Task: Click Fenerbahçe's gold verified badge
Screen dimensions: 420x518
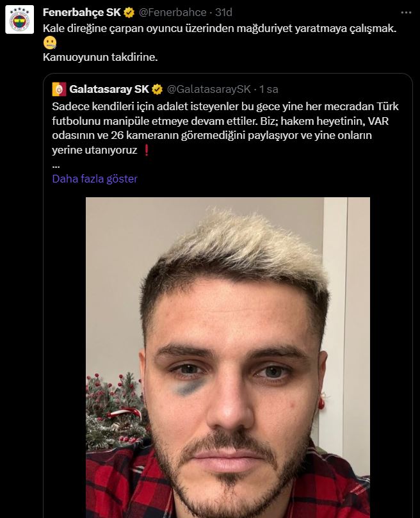Action: [x=129, y=13]
